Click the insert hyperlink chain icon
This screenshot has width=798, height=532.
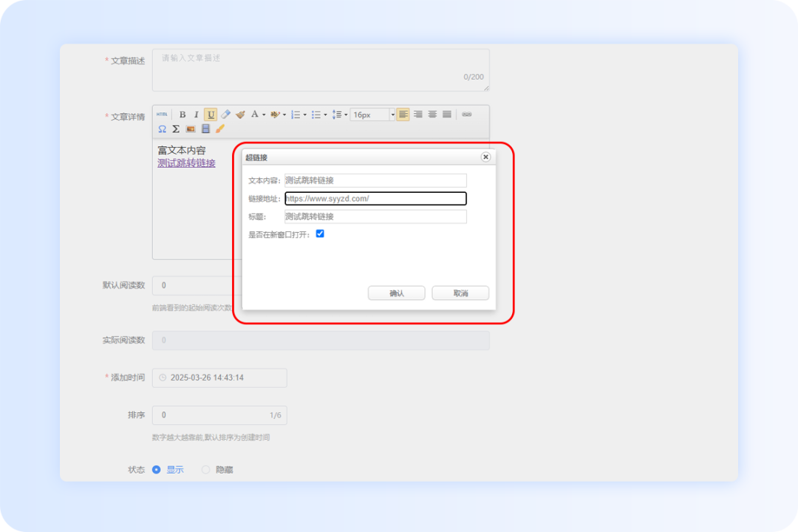[x=466, y=115]
